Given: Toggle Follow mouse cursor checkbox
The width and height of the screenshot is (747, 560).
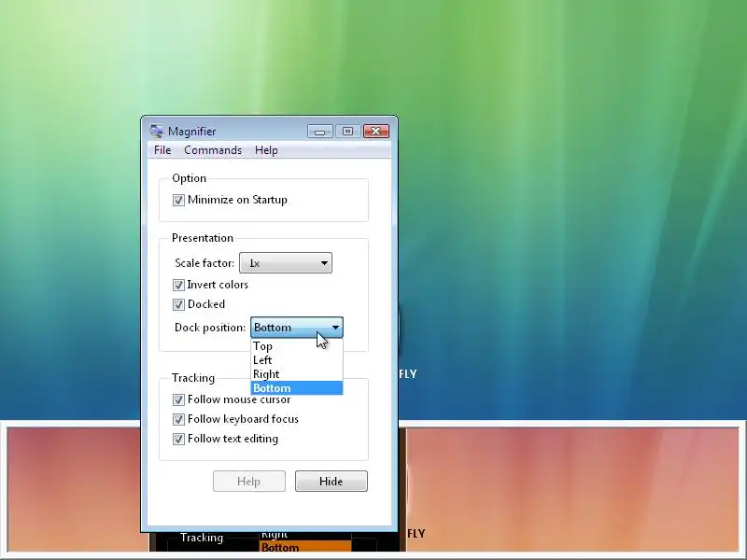Looking at the screenshot, I should pyautogui.click(x=178, y=399).
